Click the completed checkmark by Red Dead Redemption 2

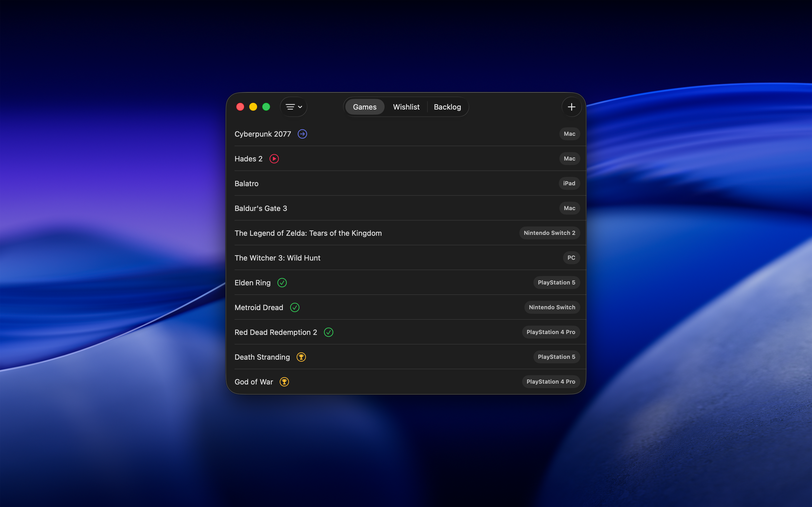[328, 332]
